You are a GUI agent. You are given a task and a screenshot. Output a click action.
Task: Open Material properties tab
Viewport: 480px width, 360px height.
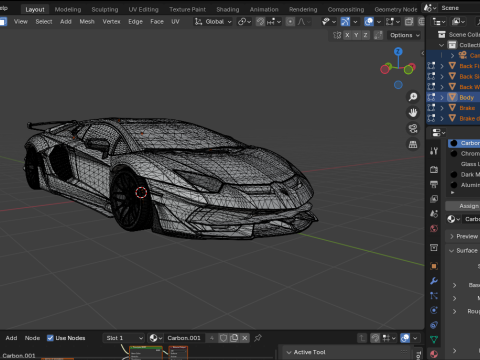[434, 354]
